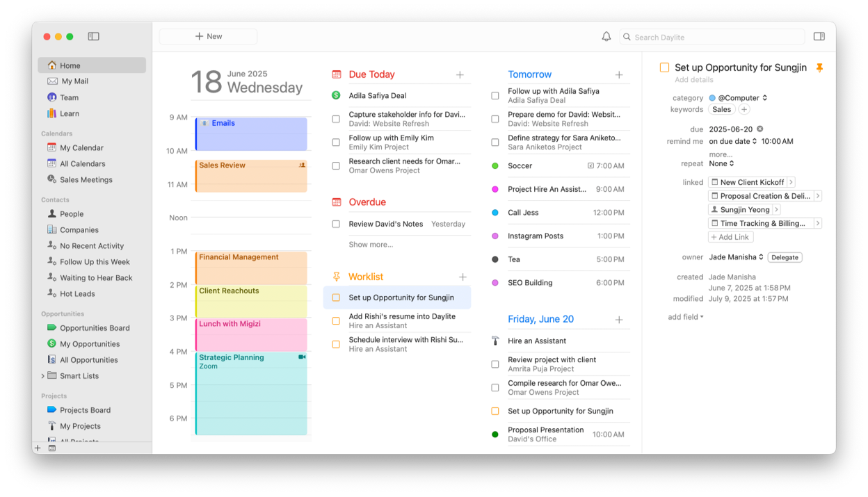This screenshot has width=868, height=497.
Task: Click the Show more link under Overdue
Action: [371, 245]
